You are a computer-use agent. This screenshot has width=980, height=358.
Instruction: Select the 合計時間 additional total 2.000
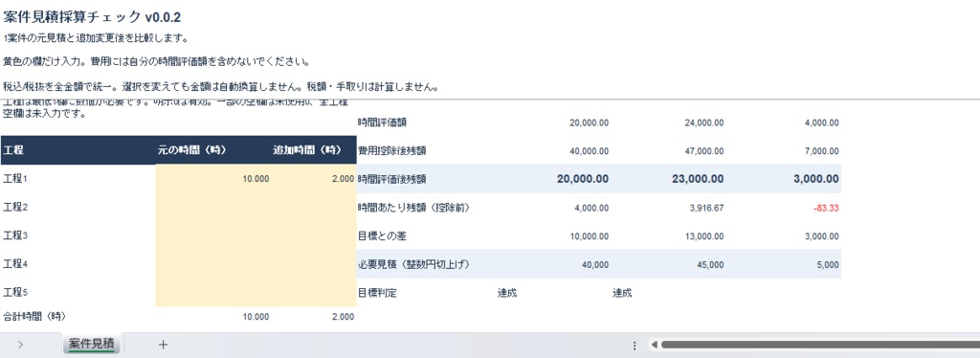344,317
